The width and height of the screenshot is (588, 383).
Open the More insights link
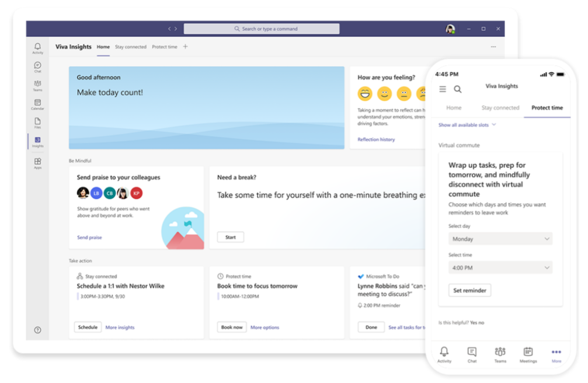pyautogui.click(x=120, y=328)
